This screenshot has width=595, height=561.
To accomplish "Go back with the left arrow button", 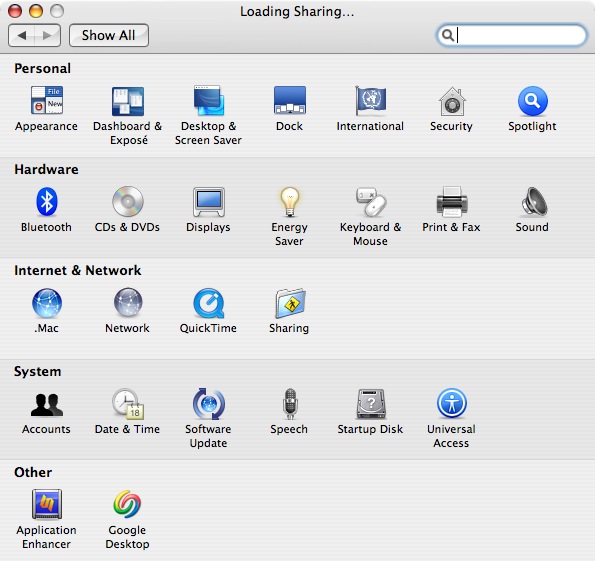I will coord(21,35).
